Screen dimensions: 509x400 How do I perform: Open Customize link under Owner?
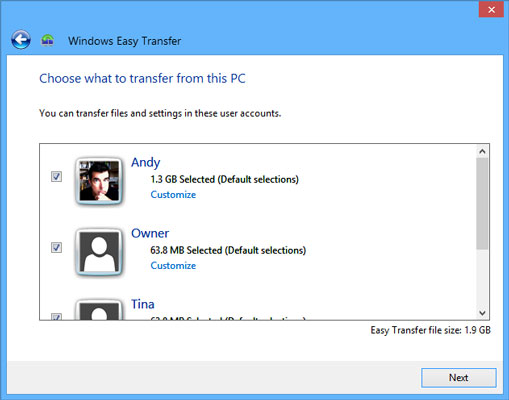point(173,266)
